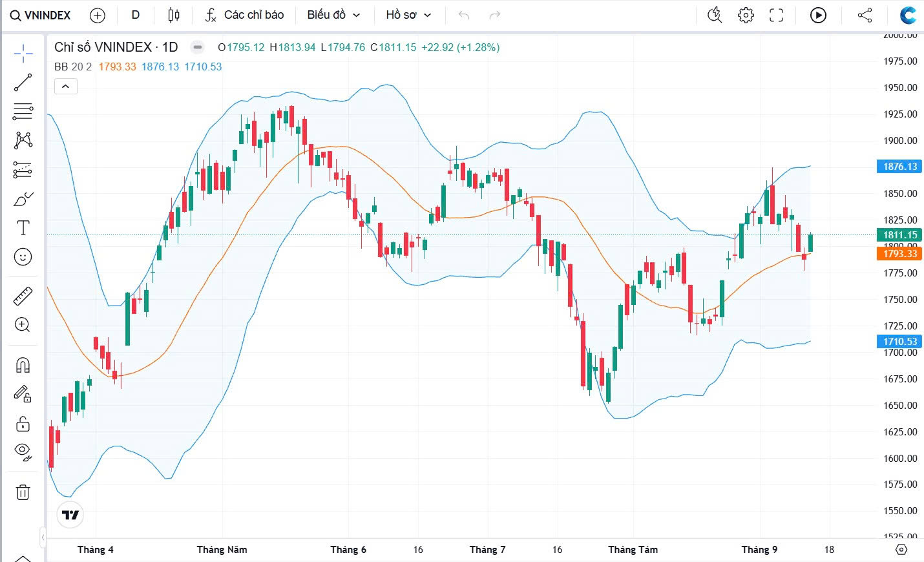Toggle lock all drawing tools
This screenshot has width=924, height=562.
(x=23, y=424)
